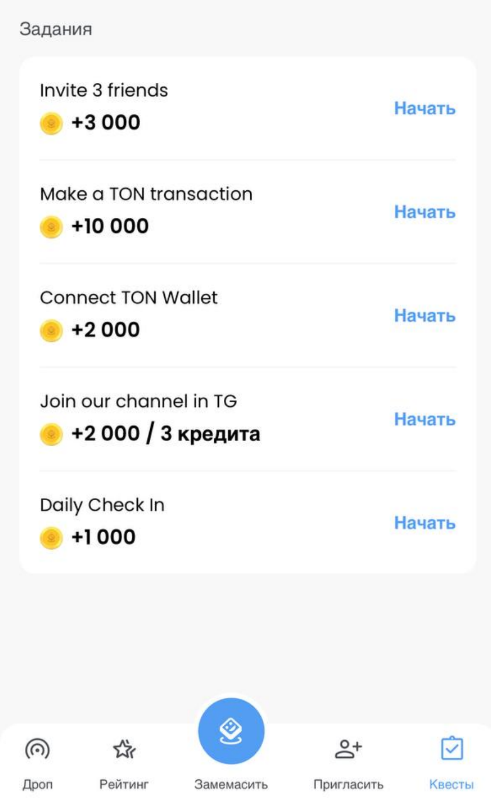Click Начать for Join our channel in TG
This screenshot has width=491, height=804.
pos(424,419)
